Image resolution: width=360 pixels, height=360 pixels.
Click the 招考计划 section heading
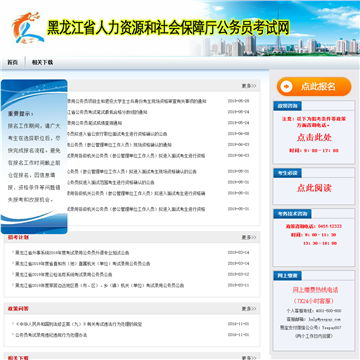pos(18,237)
